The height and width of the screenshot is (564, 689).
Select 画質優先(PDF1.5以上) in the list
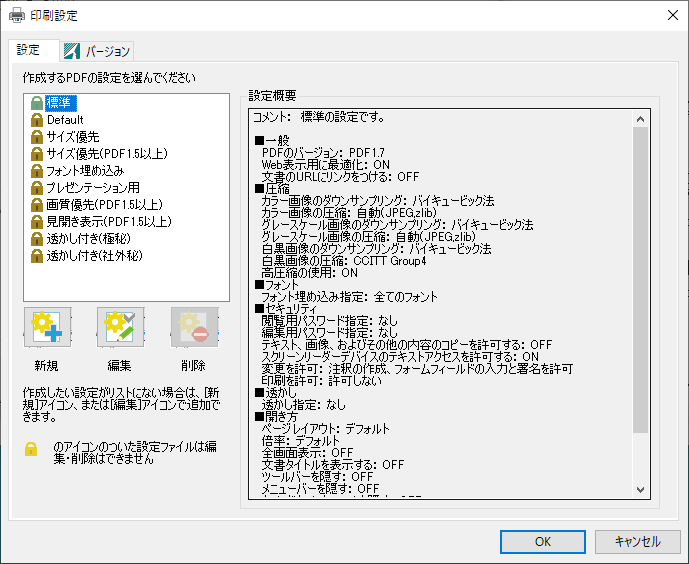coord(105,205)
